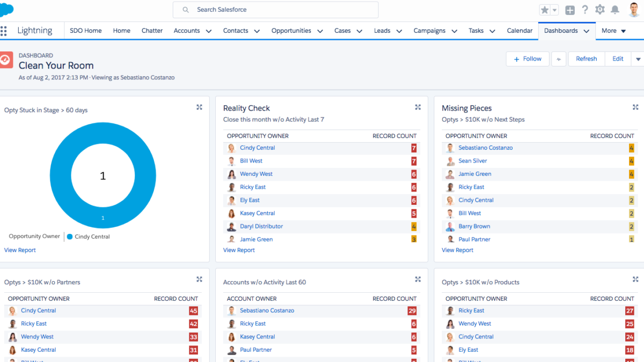Click the Salesforce cloud logo

6,9
